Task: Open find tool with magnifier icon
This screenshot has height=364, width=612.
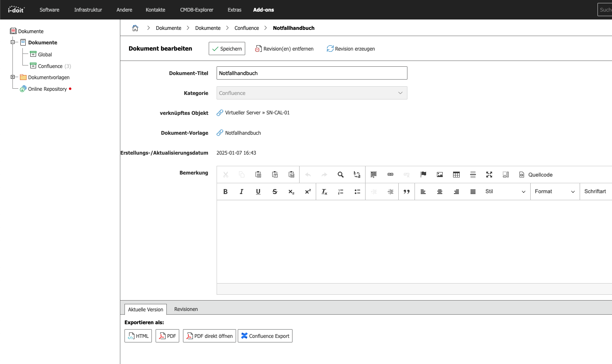Action: point(341,175)
